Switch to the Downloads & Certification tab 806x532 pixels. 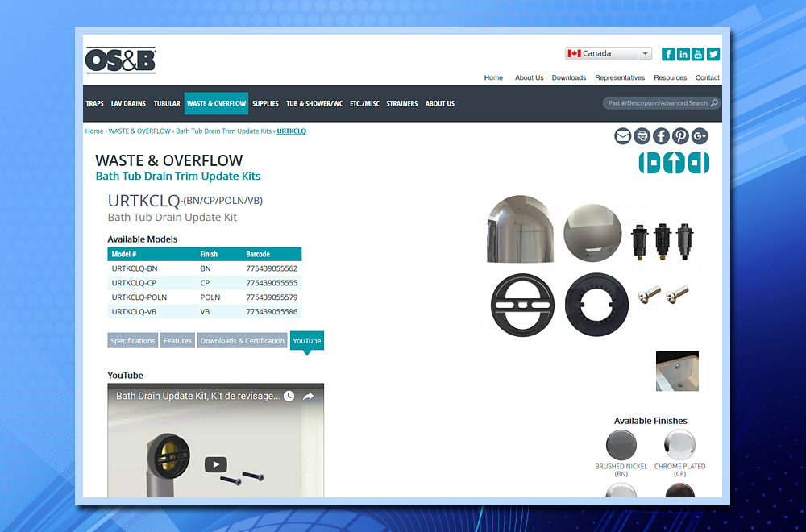(242, 340)
